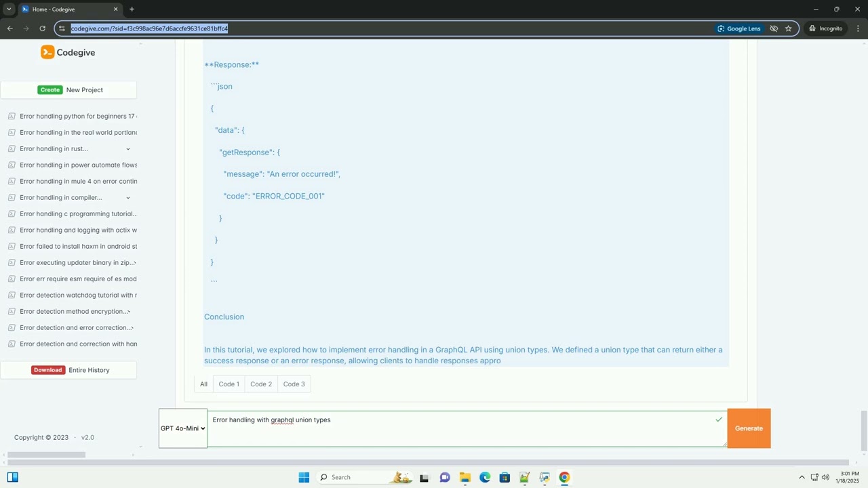Open the GPT 4o-Mini model dropdown
868x488 pixels.
[x=183, y=428]
